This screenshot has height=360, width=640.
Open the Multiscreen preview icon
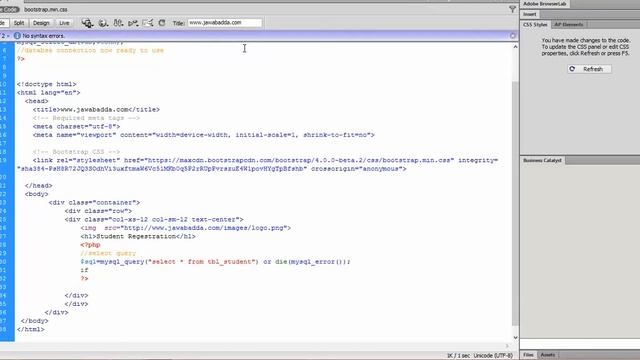click(x=87, y=23)
